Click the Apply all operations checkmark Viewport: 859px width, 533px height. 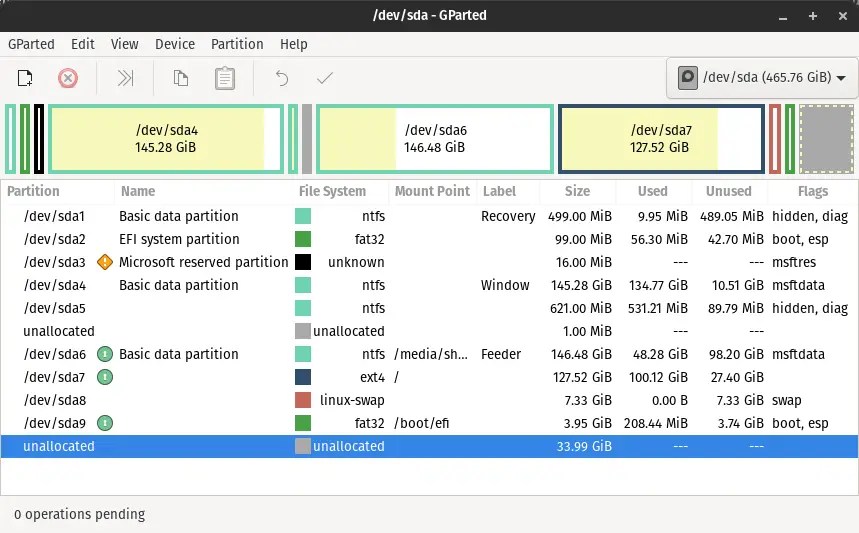[325, 78]
